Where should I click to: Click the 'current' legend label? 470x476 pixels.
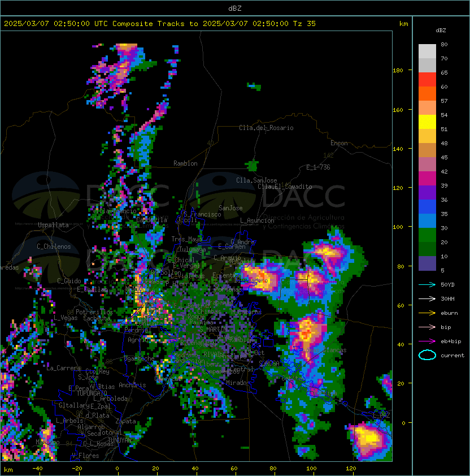(x=452, y=356)
